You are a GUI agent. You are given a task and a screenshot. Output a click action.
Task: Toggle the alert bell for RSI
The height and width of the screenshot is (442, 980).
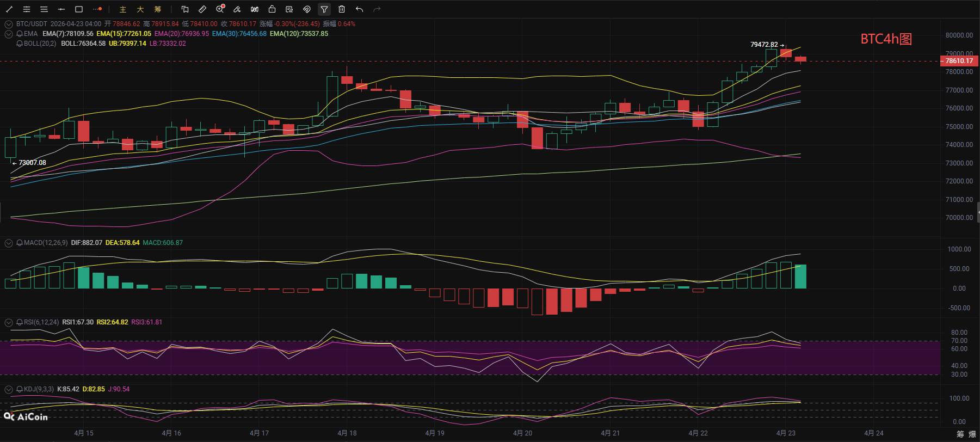tap(20, 322)
